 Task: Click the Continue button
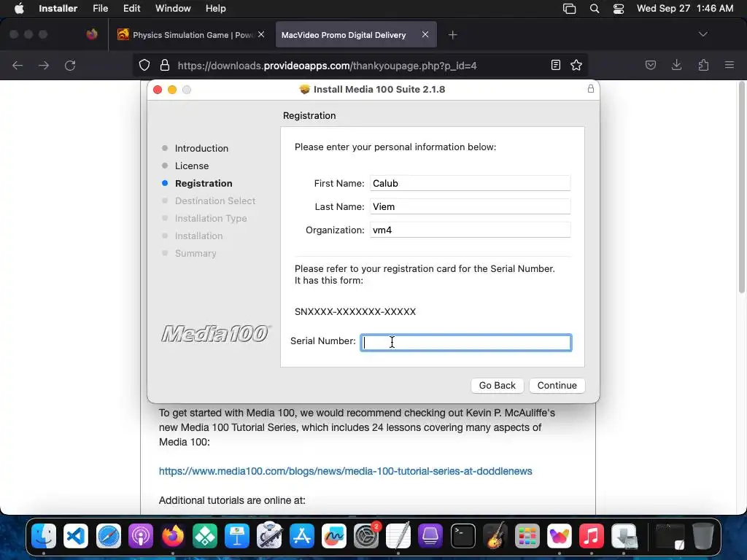557,385
